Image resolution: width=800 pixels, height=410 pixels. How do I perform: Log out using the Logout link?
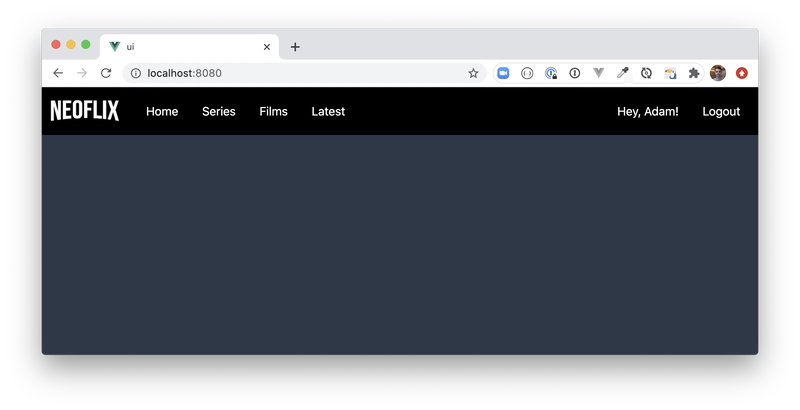pyautogui.click(x=721, y=112)
